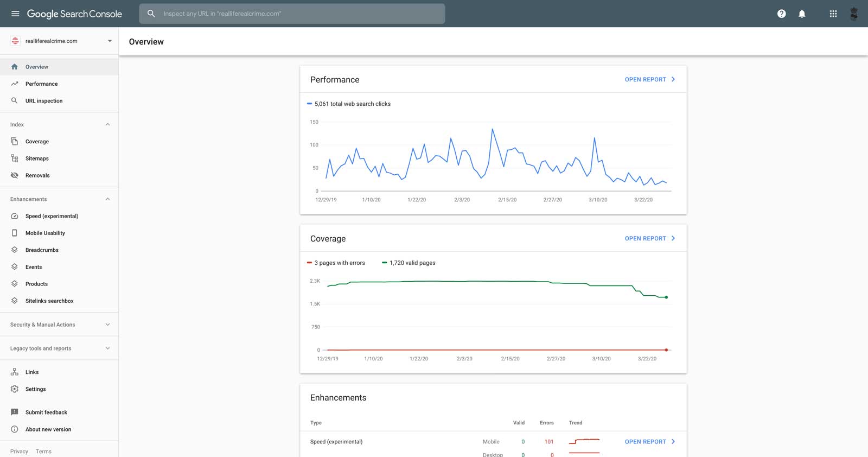
Task: Click the Sitelinks searchbox layers icon
Action: [15, 300]
